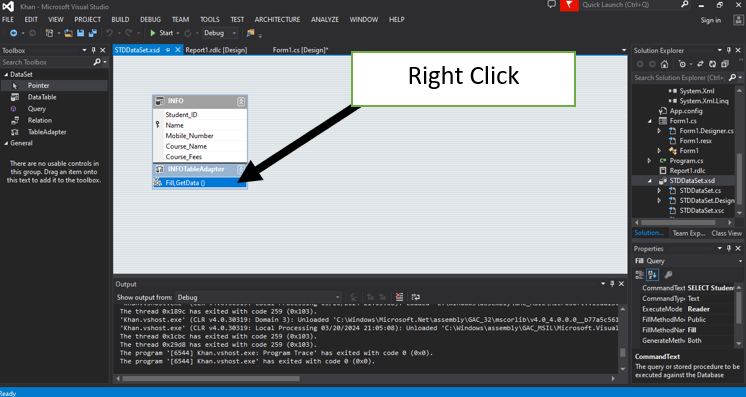Click the Open File folder icon
Image resolution: width=746 pixels, height=397 pixels.
(x=69, y=33)
